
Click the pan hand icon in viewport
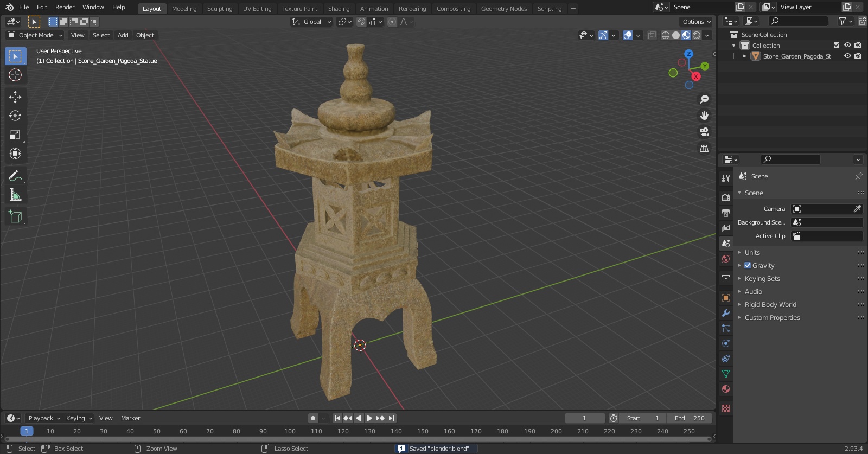(704, 116)
